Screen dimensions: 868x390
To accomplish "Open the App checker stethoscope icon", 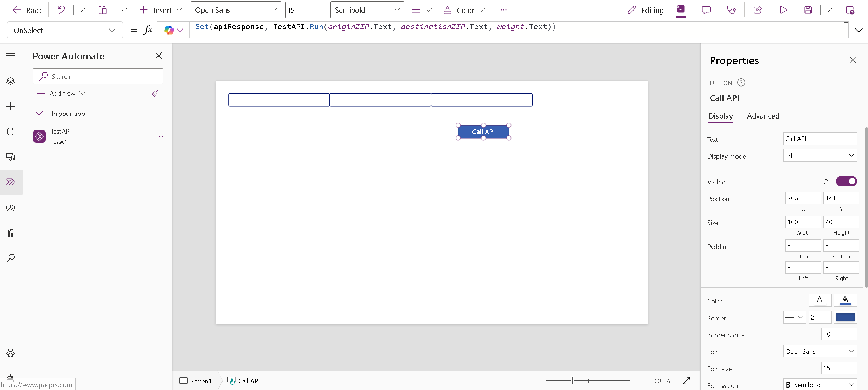I will [731, 10].
